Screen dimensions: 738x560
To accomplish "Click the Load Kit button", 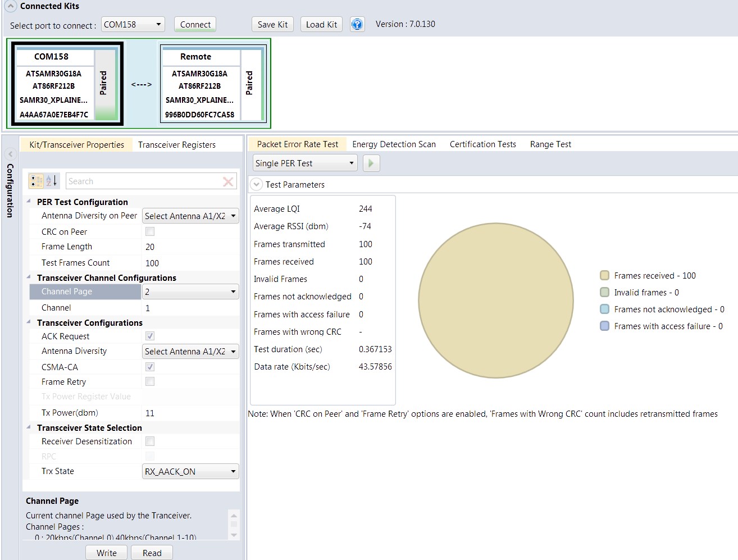I will [321, 24].
